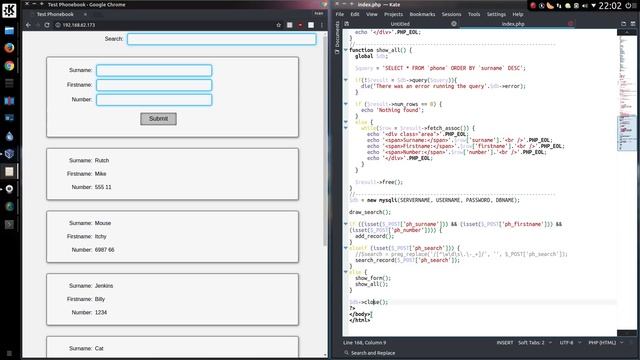
Task: Click the Surname input field
Action: (154, 70)
